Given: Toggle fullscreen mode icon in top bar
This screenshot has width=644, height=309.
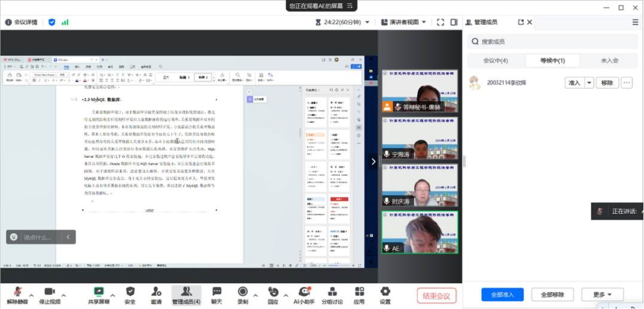Looking at the screenshot, I should (x=441, y=22).
